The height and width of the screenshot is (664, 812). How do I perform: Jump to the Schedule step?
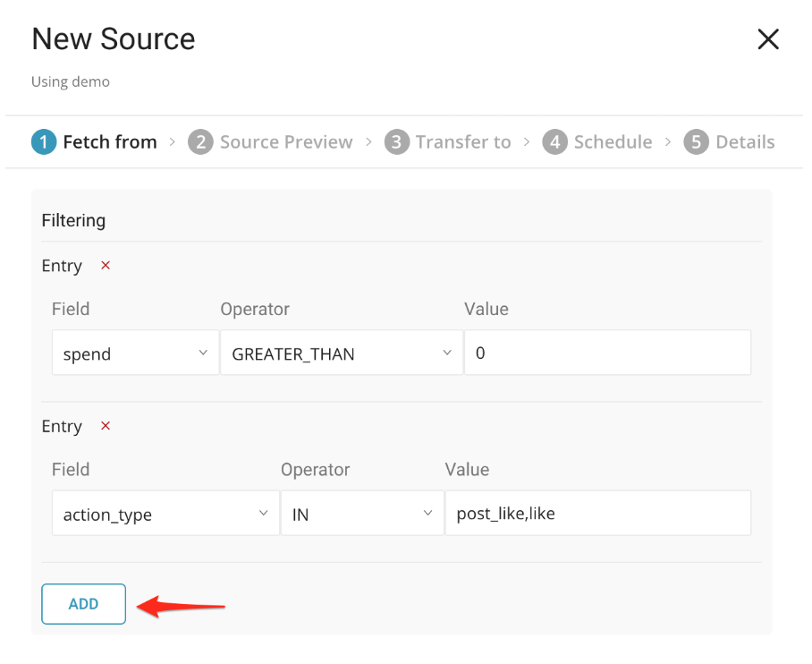point(613,142)
